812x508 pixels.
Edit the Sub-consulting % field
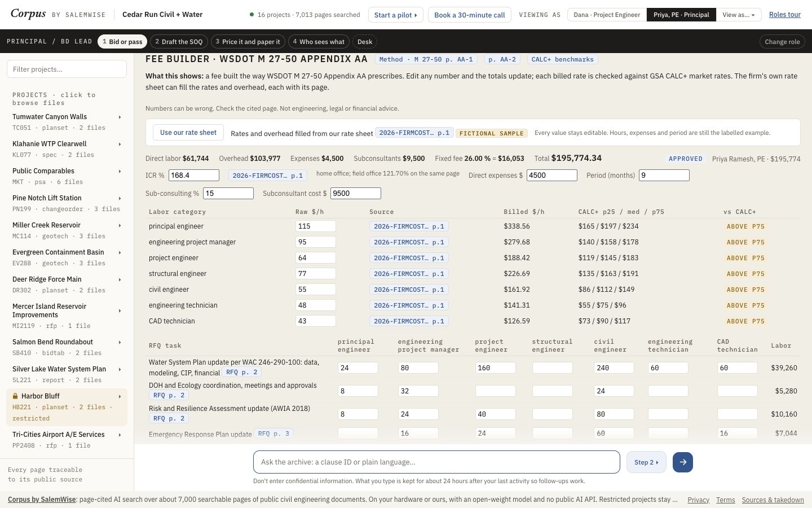click(228, 194)
